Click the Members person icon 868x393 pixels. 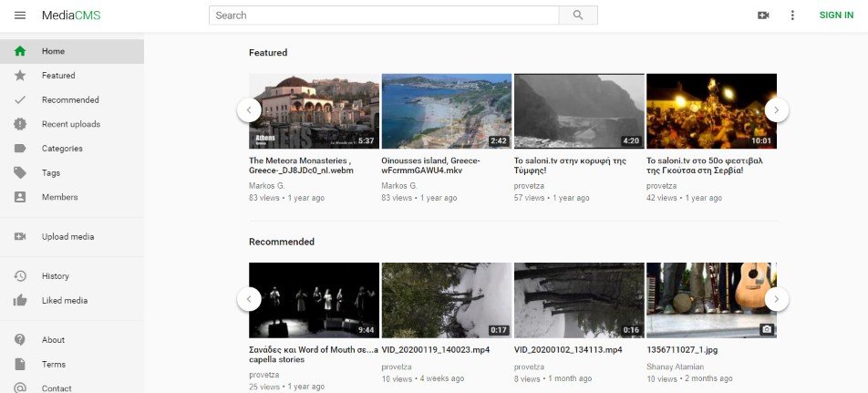pyautogui.click(x=20, y=197)
